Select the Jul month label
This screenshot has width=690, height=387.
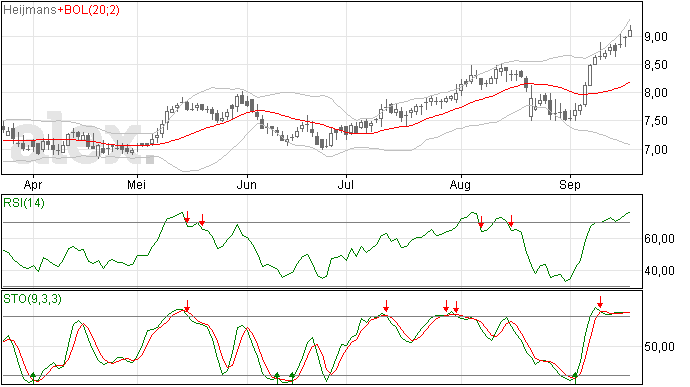[346, 185]
